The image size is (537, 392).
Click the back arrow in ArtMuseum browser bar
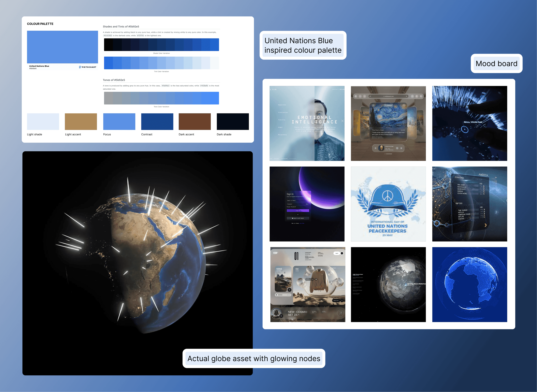click(x=360, y=96)
